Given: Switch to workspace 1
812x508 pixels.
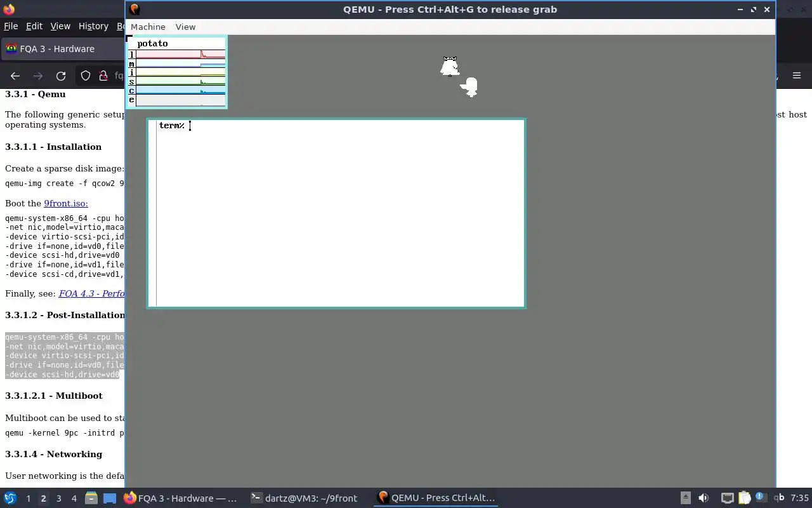Looking at the screenshot, I should click(x=28, y=498).
